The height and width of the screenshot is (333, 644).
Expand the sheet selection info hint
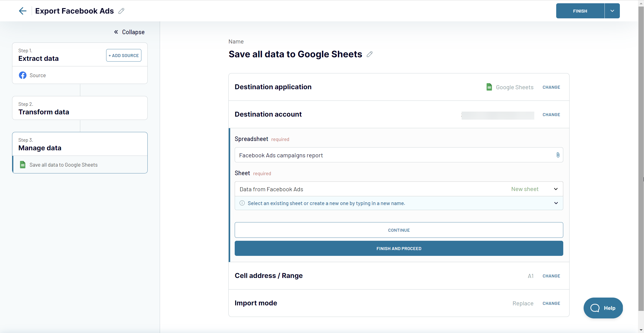click(556, 203)
